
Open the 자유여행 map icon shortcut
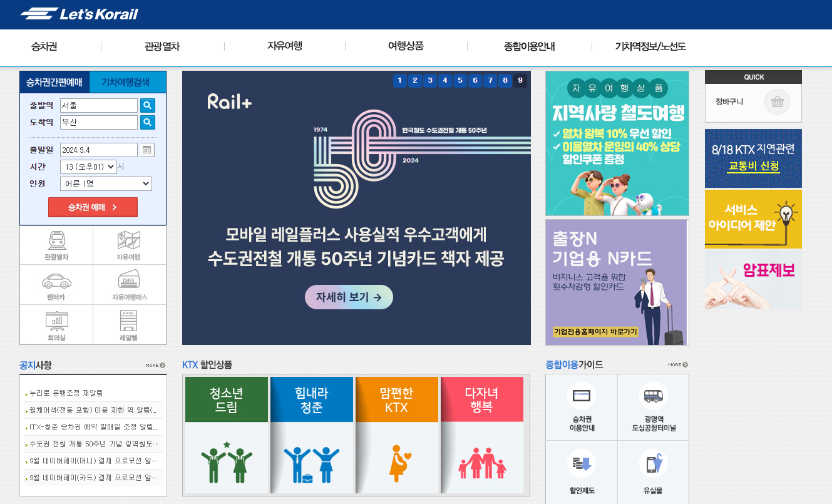click(x=129, y=245)
